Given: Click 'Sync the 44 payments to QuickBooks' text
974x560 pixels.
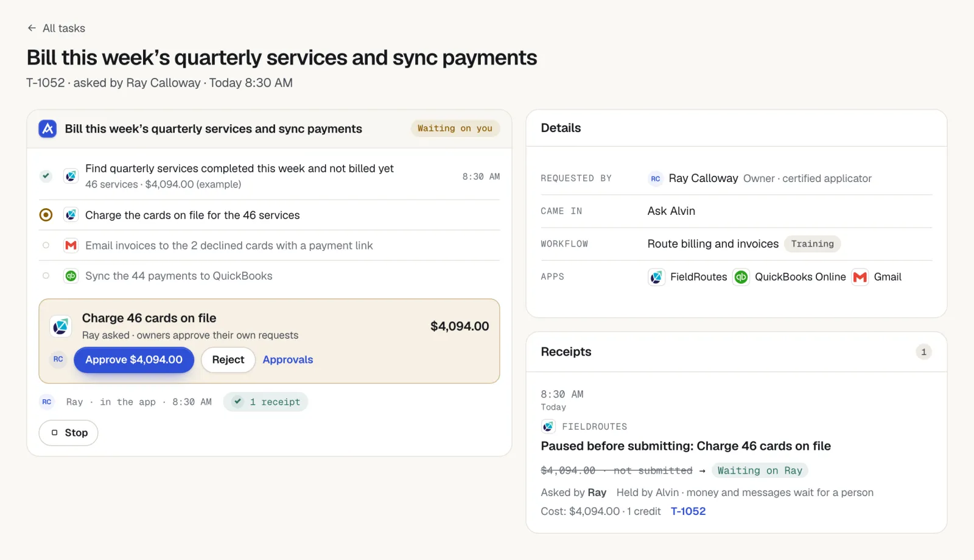Looking at the screenshot, I should pos(179,276).
